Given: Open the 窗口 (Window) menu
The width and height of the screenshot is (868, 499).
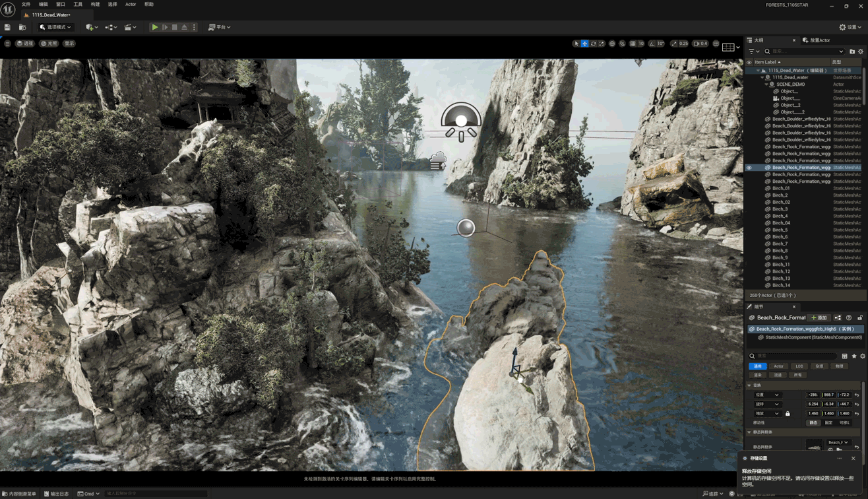Looking at the screenshot, I should pos(61,5).
